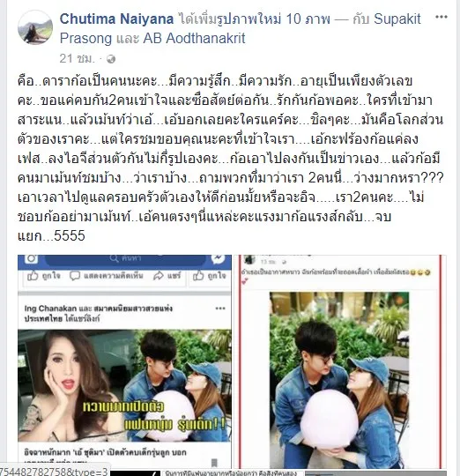The height and width of the screenshot is (476, 460).
Task: Open the post options three-dots menu
Action: [441, 17]
